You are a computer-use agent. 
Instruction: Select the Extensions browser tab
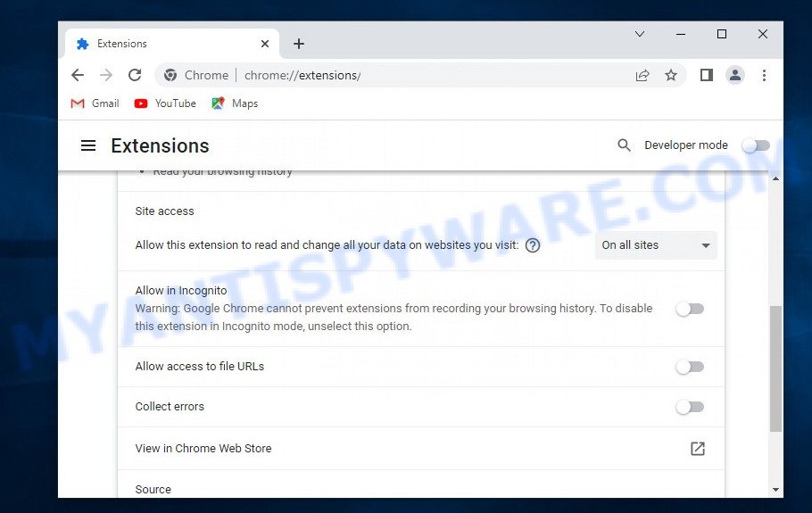click(x=172, y=44)
